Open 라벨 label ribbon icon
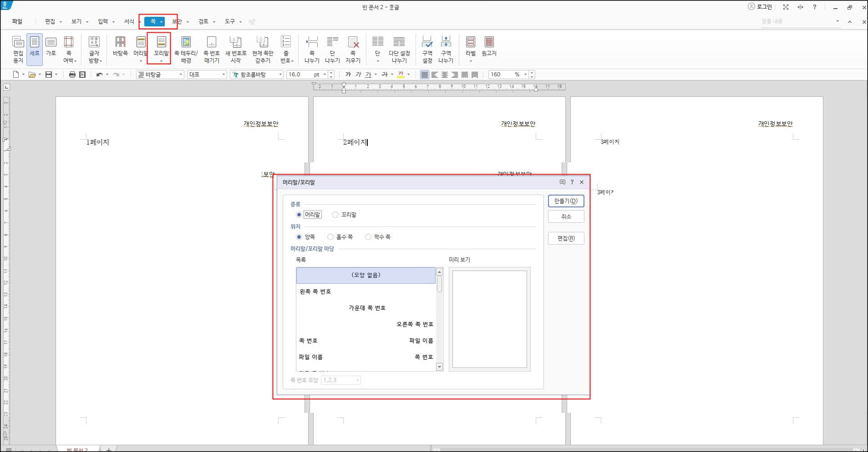868x452 pixels. 470,49
